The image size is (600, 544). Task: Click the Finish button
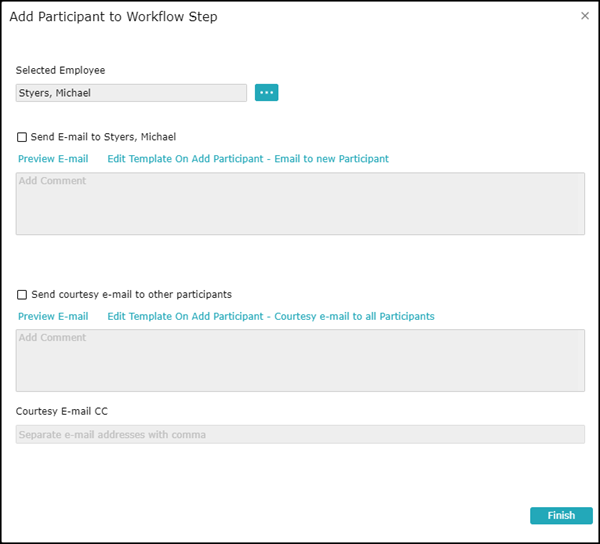coord(561,516)
